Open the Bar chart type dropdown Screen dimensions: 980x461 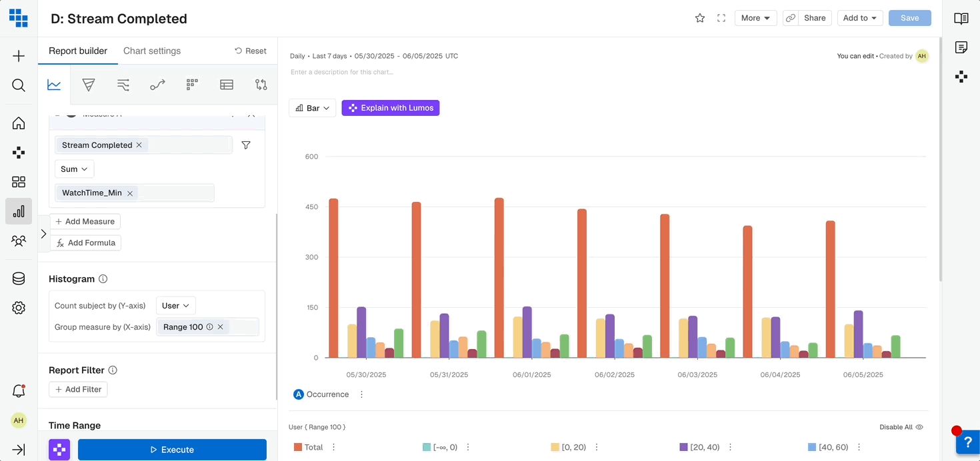(313, 108)
